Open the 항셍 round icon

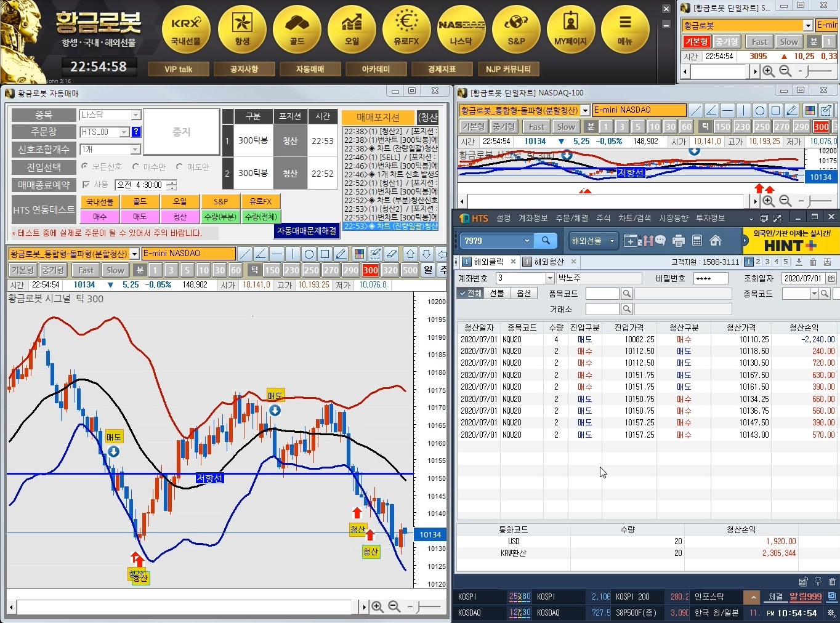(x=242, y=30)
